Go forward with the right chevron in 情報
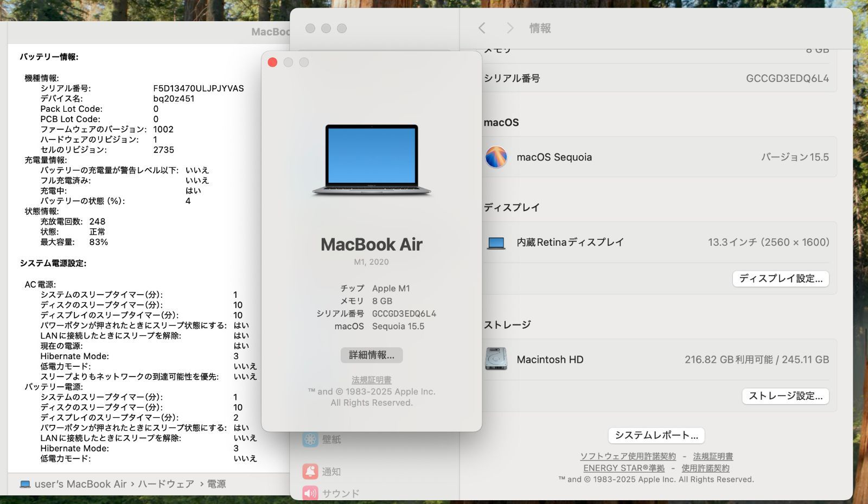868x504 pixels. (x=510, y=28)
